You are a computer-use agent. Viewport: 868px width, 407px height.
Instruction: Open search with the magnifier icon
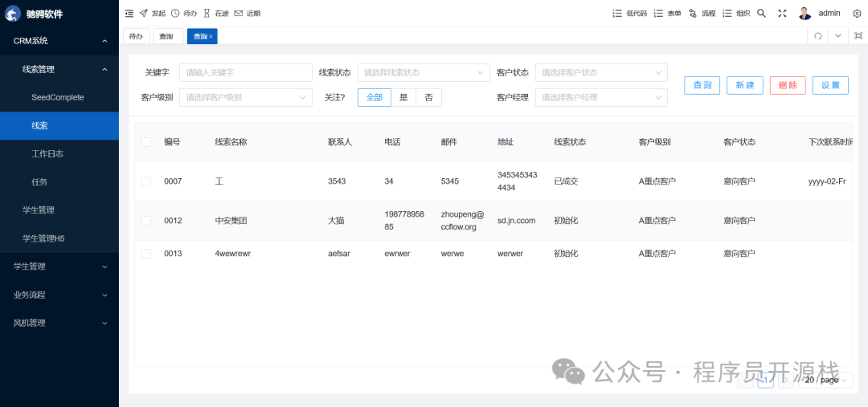761,14
